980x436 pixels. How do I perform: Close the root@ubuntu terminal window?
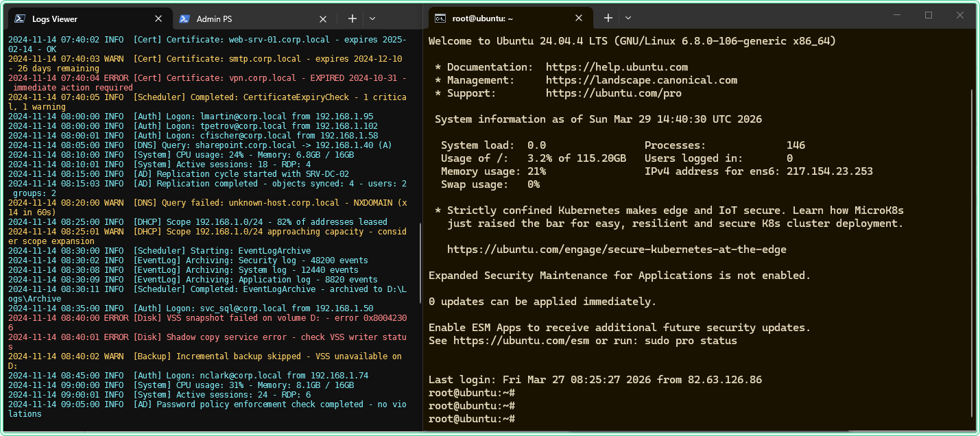click(959, 15)
